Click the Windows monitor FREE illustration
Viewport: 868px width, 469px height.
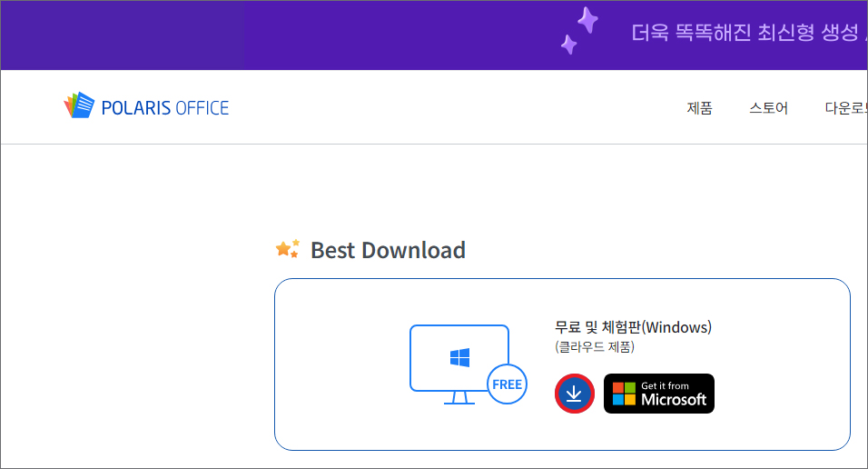468,364
